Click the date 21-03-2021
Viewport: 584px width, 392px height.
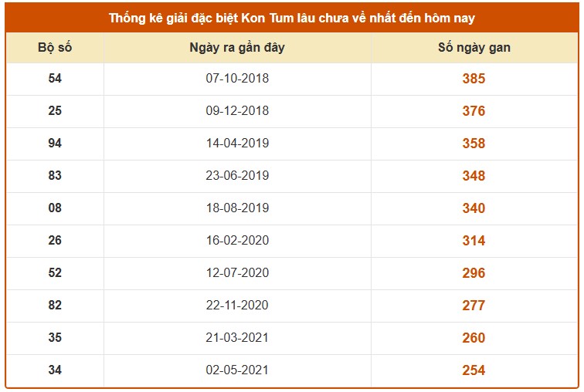(237, 338)
